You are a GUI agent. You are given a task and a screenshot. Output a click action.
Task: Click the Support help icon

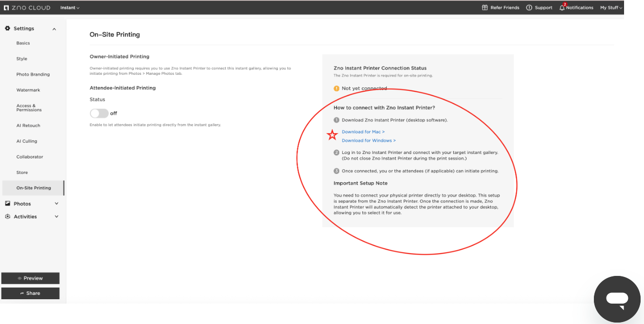point(529,8)
